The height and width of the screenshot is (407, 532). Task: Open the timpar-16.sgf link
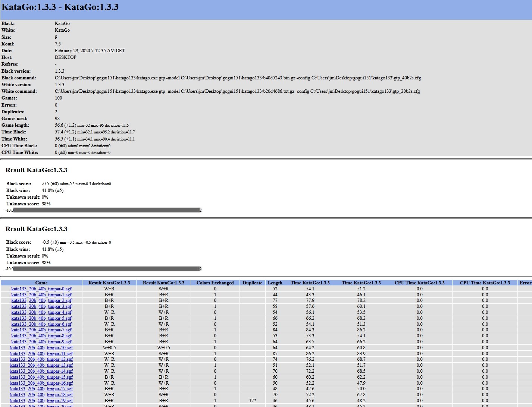click(41, 383)
